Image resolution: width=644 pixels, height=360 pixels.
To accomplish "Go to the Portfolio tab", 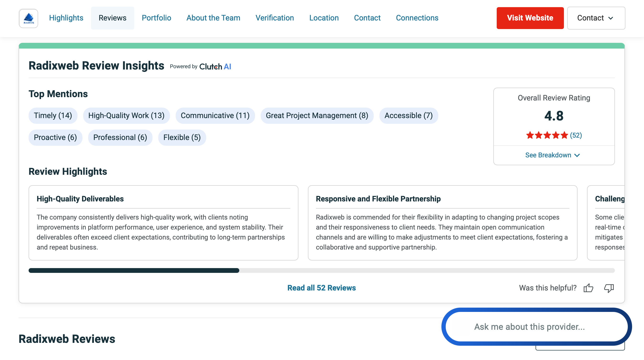I will [157, 18].
